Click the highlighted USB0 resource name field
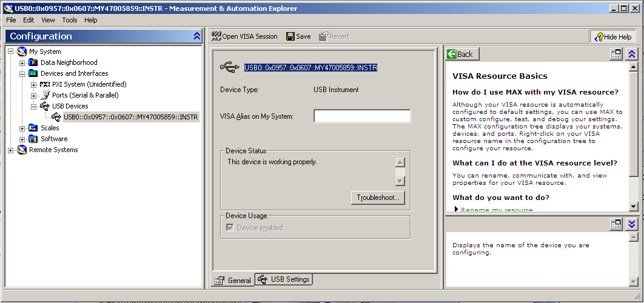The image size is (644, 303). point(310,68)
